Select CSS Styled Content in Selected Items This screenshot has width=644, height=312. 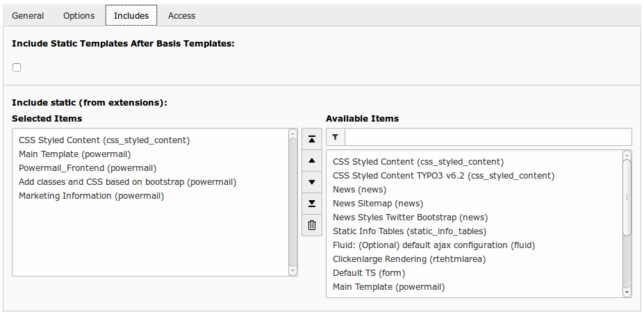(x=104, y=140)
